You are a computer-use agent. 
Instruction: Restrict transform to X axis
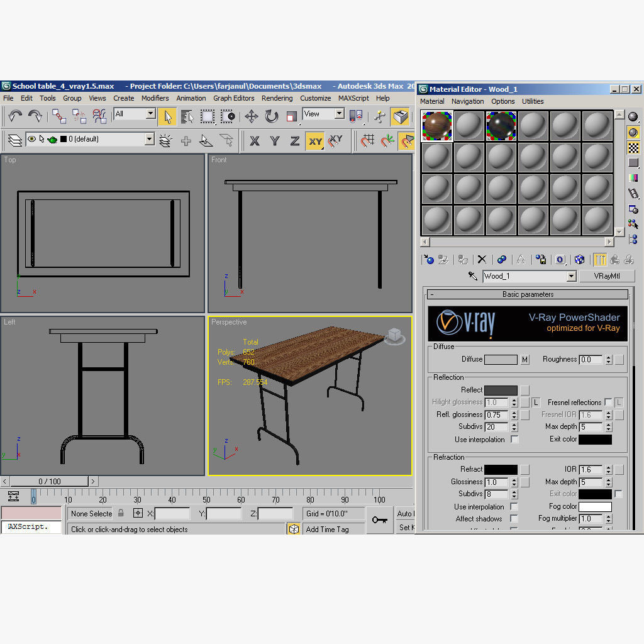tap(255, 141)
